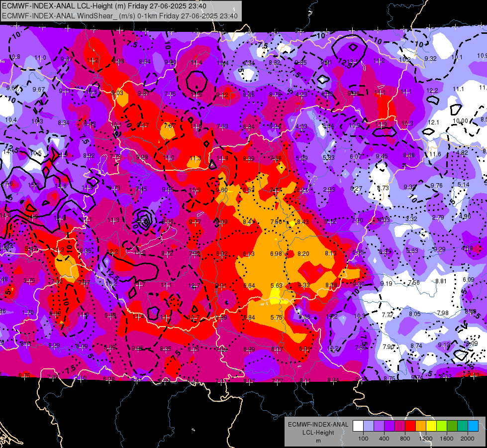Click the magenta swatch in the legend
Image resolution: width=487 pixels, height=448 pixels.
[400, 426]
